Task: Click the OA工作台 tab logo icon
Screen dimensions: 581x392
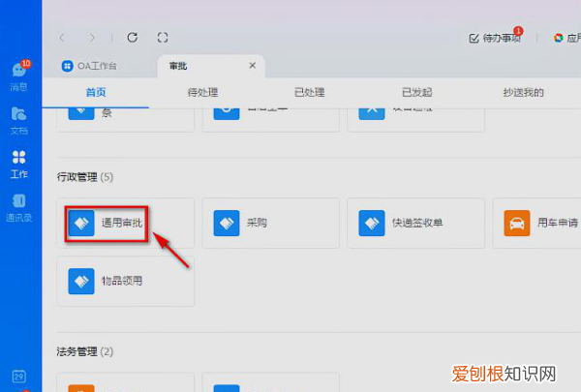Action: [67, 66]
